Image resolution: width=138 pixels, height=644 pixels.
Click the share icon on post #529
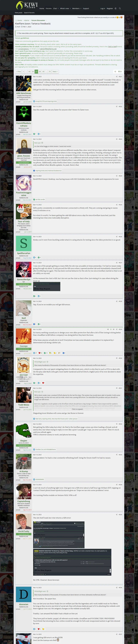(117, 329)
